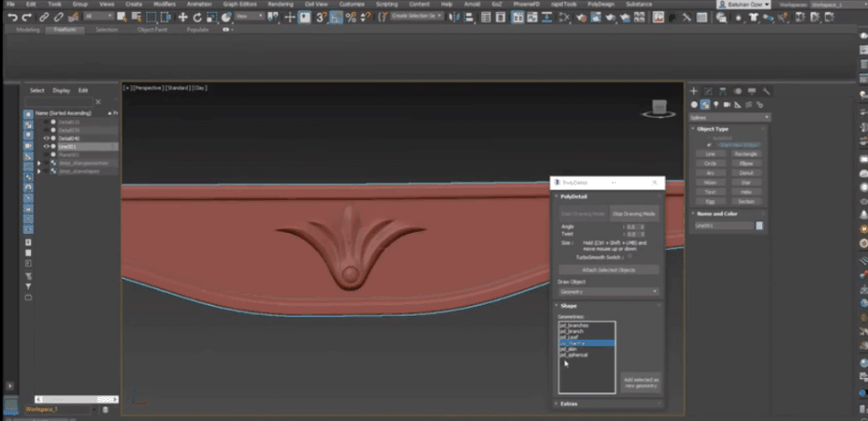This screenshot has height=421, width=868.
Task: Open the Modifiers menu
Action: point(164,4)
